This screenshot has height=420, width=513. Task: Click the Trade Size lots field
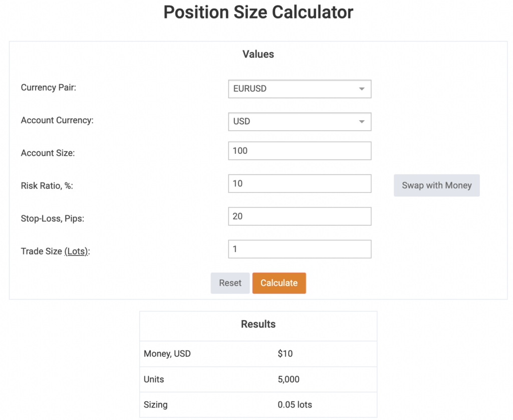pyautogui.click(x=299, y=249)
